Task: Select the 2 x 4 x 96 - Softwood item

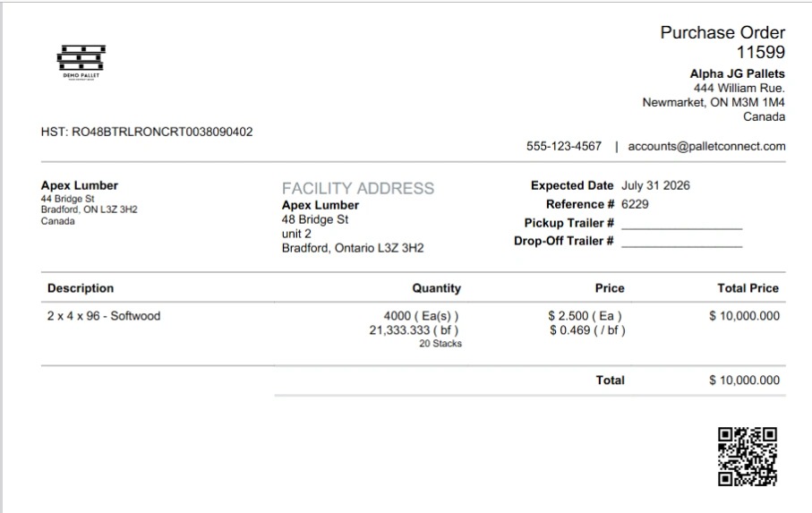Action: pyautogui.click(x=104, y=316)
